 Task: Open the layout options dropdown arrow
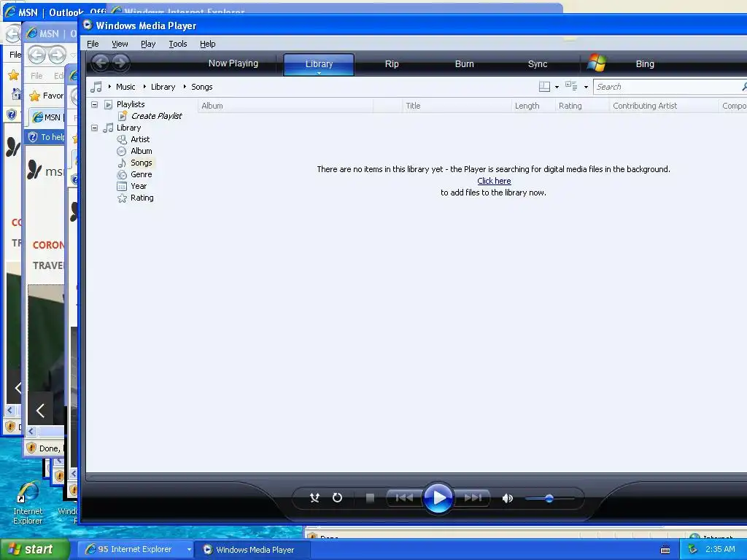(557, 87)
